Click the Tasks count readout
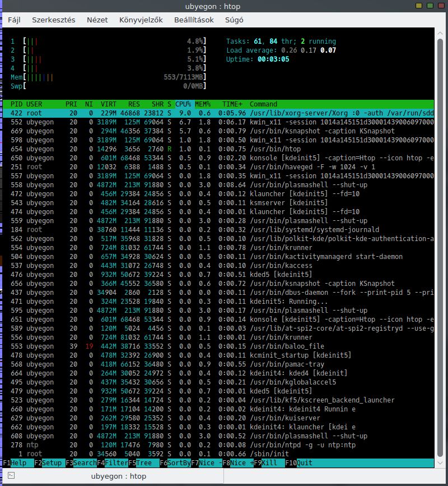Viewport: 448px width, 486px height. tap(281, 41)
